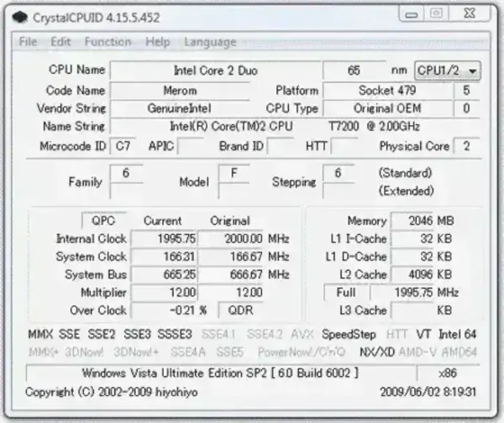This screenshot has width=504, height=423.
Task: Click the Intel 64 feature label
Action: [458, 334]
